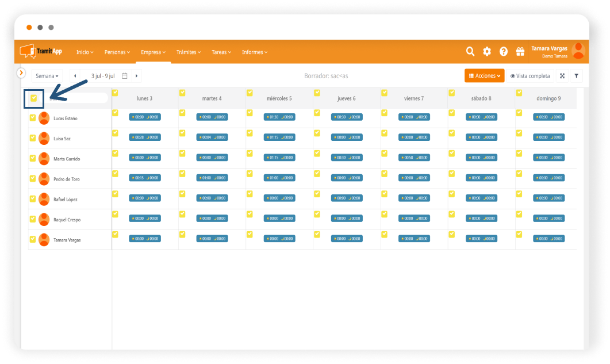This screenshot has width=610, height=364.
Task: Open settings gear in top bar
Action: (x=487, y=52)
